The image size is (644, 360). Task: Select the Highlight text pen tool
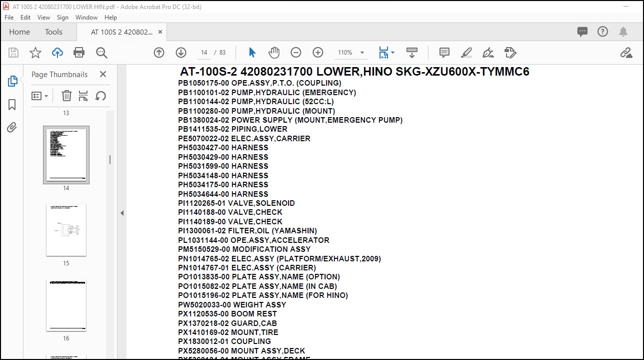466,53
